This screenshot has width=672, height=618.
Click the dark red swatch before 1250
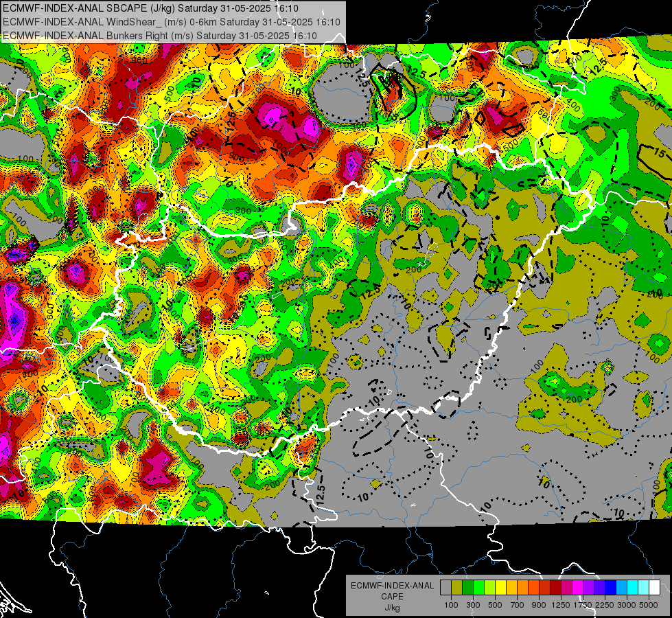[556, 588]
